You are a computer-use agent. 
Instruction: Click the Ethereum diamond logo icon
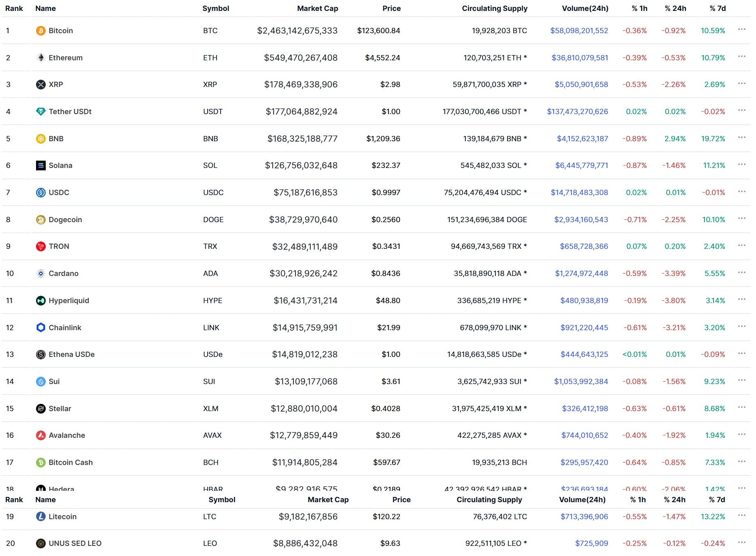[x=40, y=57]
